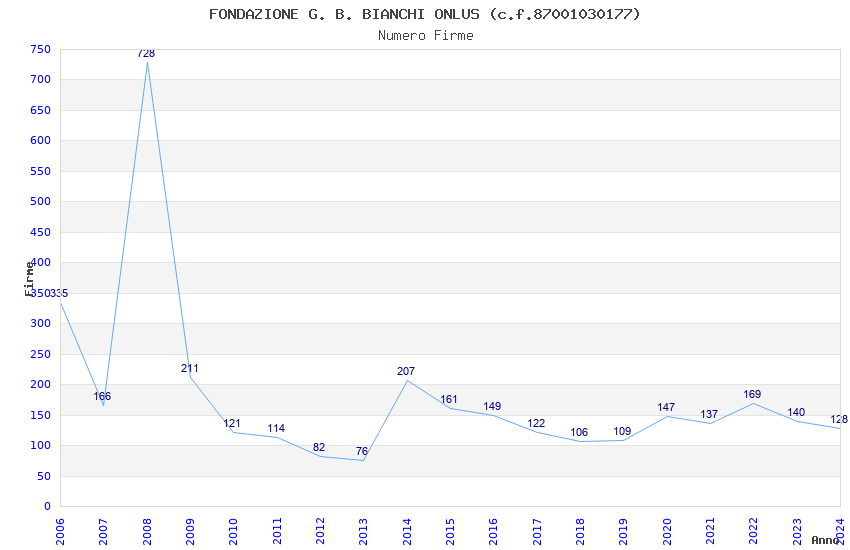This screenshot has width=850, height=550.
Task: Click the x-axis year label 2015
Action: pyautogui.click(x=450, y=531)
